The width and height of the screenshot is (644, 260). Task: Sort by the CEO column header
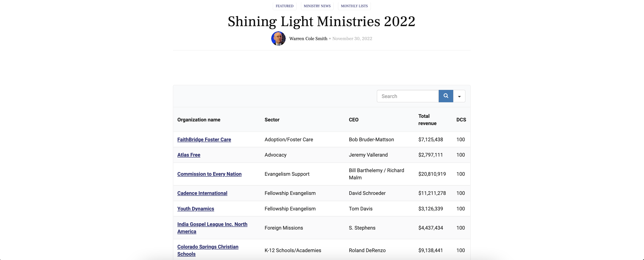pyautogui.click(x=354, y=119)
